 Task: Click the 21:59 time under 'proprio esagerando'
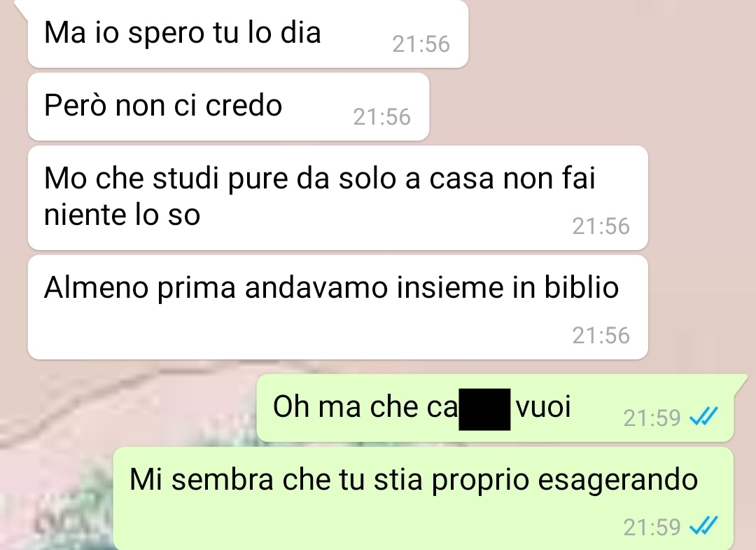652,528
